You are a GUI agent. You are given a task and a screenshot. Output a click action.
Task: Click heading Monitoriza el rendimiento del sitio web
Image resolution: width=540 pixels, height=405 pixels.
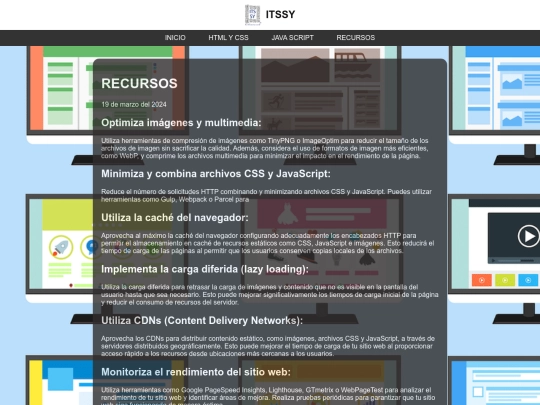[196, 372]
